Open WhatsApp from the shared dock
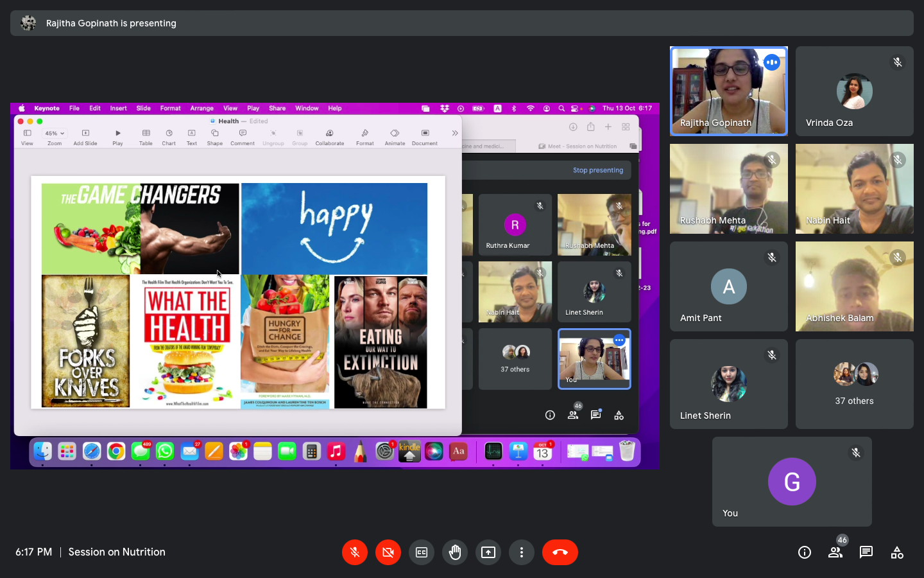The image size is (924, 578). coord(165,452)
